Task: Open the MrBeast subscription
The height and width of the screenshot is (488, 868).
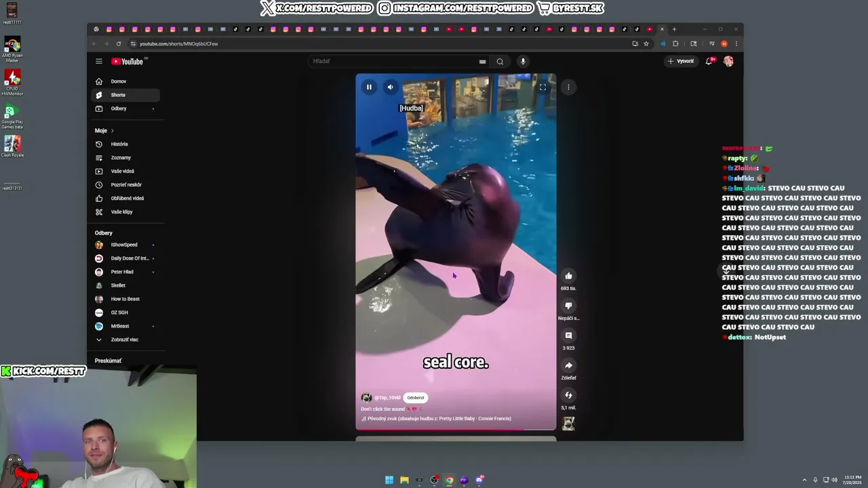Action: point(125,326)
